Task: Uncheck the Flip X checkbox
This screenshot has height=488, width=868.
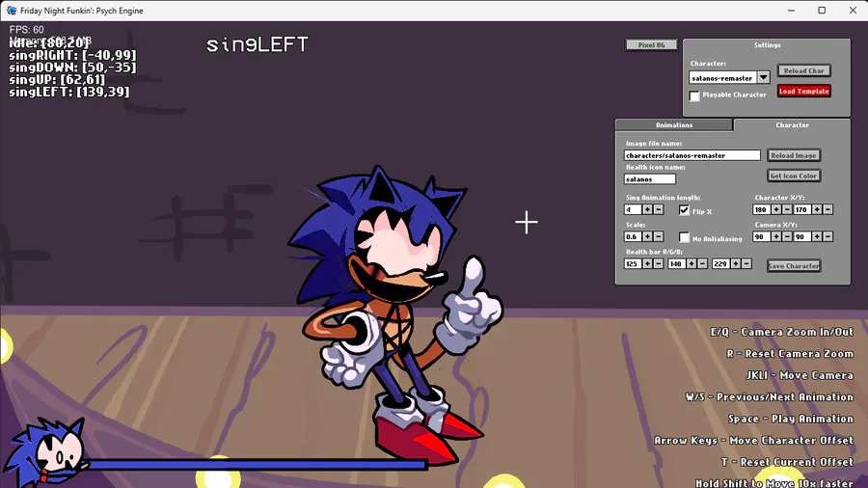Action: point(684,210)
